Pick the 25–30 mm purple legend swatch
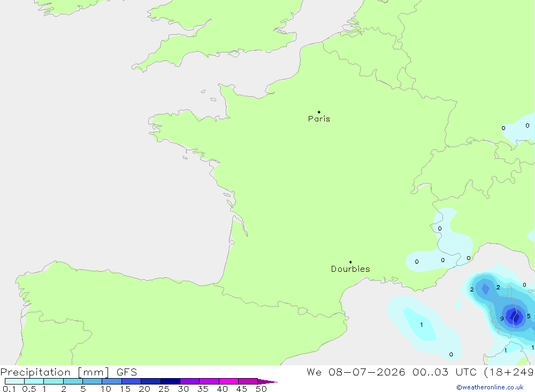Image resolution: width=535 pixels, height=392 pixels. click(x=170, y=381)
